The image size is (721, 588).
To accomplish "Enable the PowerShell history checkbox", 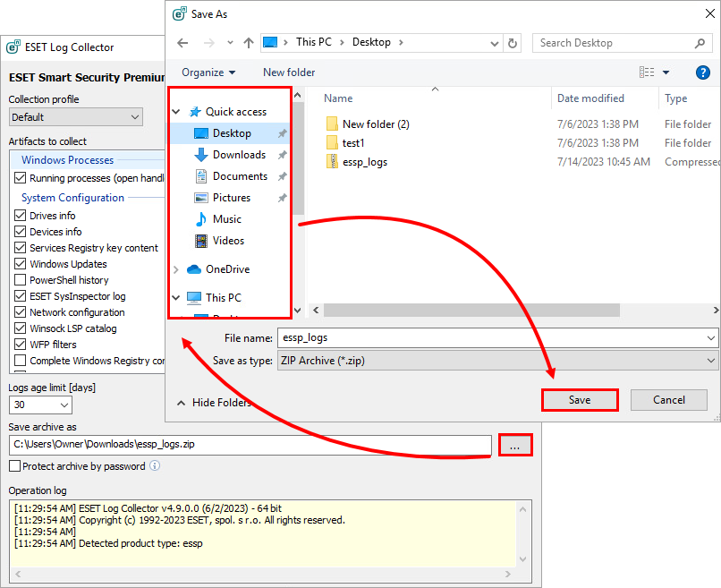I will [21, 280].
